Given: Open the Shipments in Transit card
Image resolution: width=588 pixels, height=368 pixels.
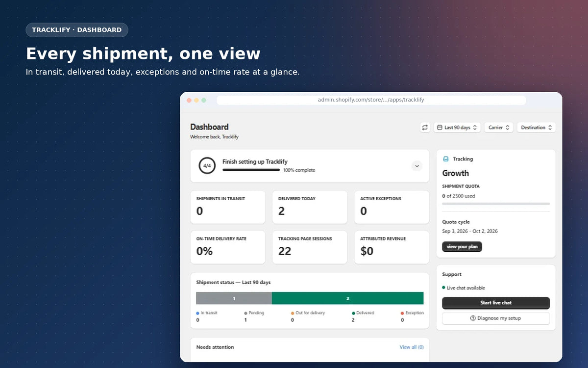Looking at the screenshot, I should 228,207.
